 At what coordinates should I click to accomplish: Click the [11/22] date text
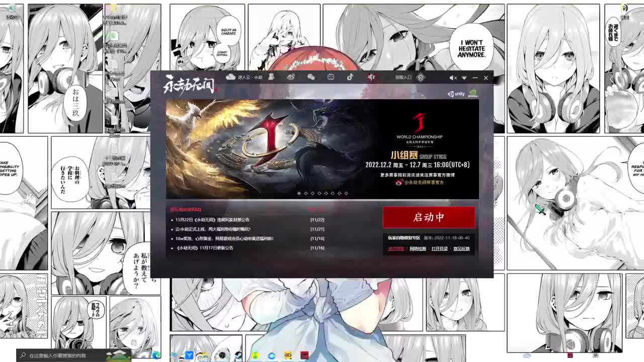(x=317, y=220)
